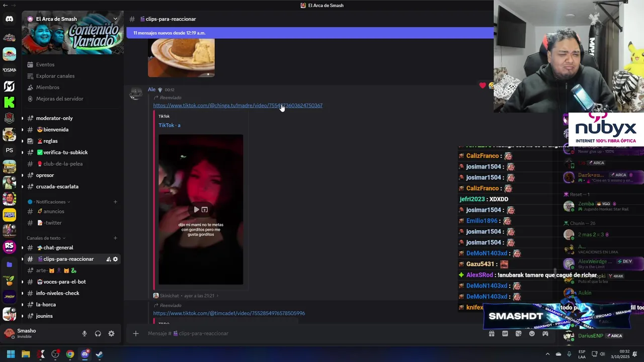Open Discord direct messages home icon
Screen dimensions: 644x362
9,19
